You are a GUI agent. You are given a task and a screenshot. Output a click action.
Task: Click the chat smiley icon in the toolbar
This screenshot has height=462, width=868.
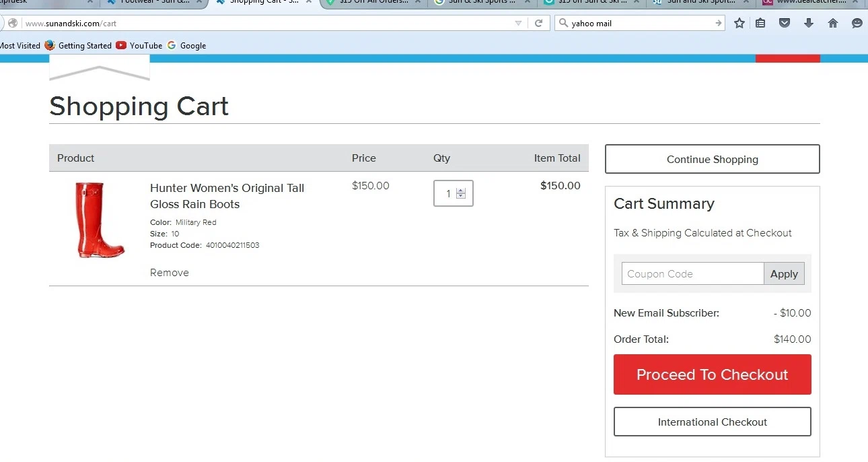click(x=857, y=23)
